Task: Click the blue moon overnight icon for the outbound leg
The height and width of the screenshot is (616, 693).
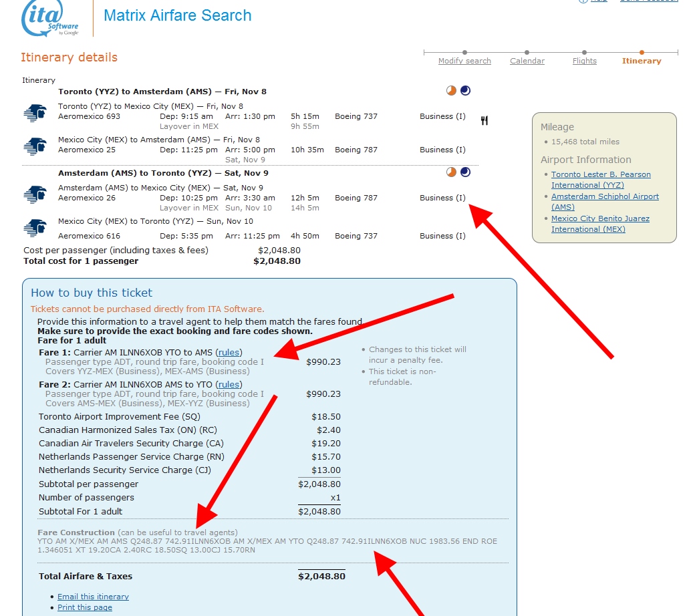Action: [x=464, y=90]
